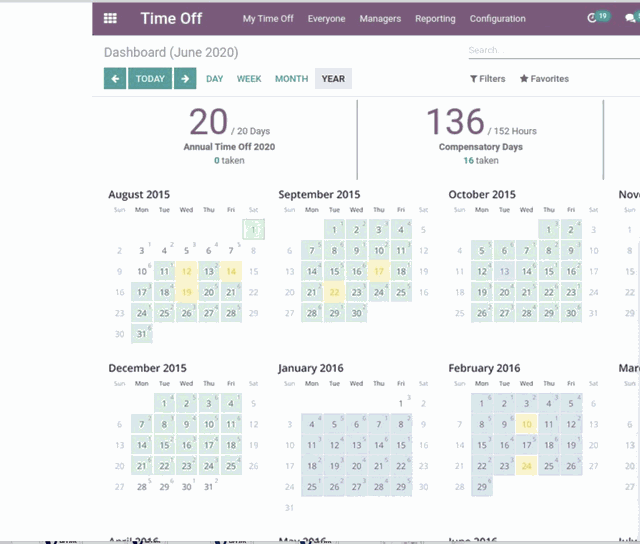Switch to Week view
Viewport: 640px width, 544px height.
click(249, 79)
